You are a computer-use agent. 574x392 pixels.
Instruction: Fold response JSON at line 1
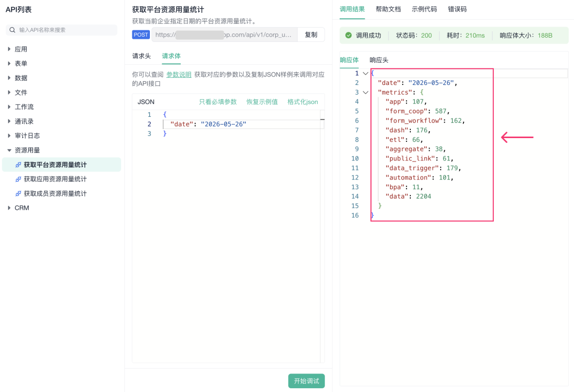pos(365,74)
